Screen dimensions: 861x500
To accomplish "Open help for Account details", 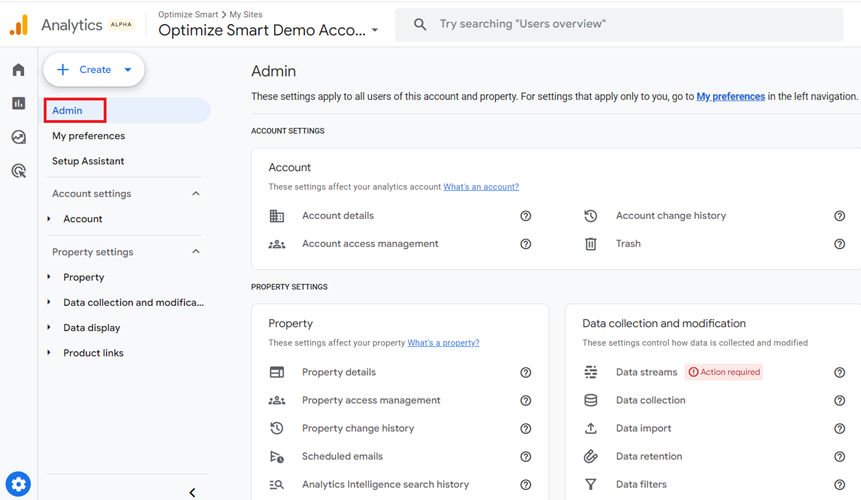I will click(x=525, y=216).
